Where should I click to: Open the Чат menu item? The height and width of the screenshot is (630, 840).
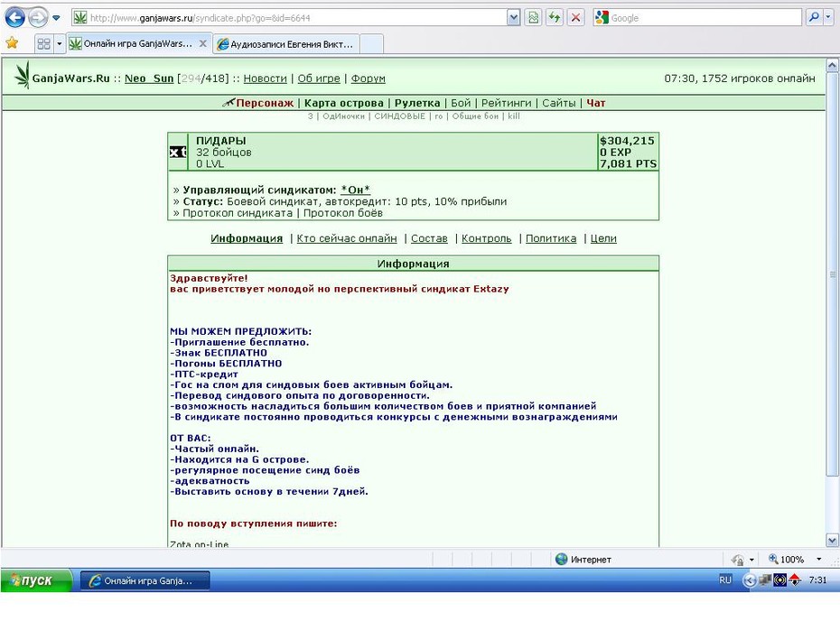click(x=596, y=103)
